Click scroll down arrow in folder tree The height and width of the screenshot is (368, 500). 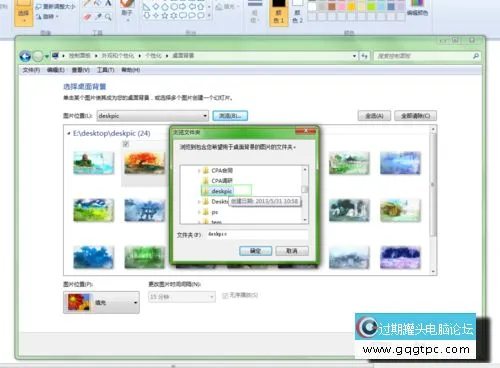click(305, 220)
